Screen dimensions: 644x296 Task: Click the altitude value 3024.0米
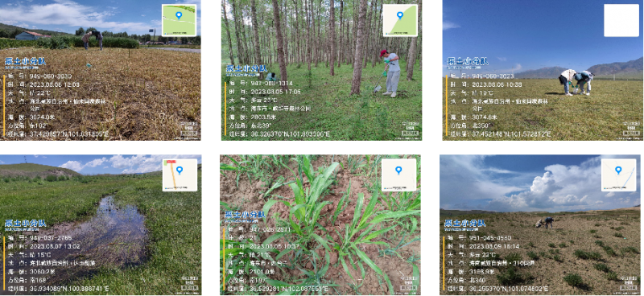tap(42, 117)
